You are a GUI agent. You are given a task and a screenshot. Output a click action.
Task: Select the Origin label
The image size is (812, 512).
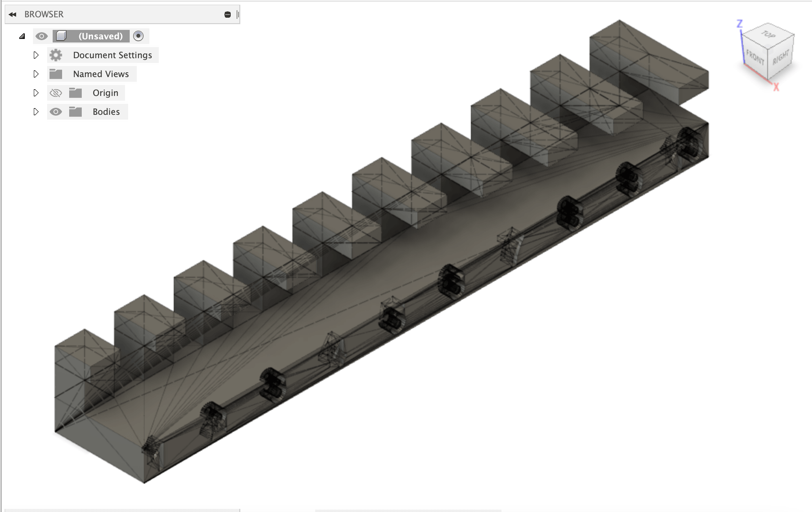(105, 93)
